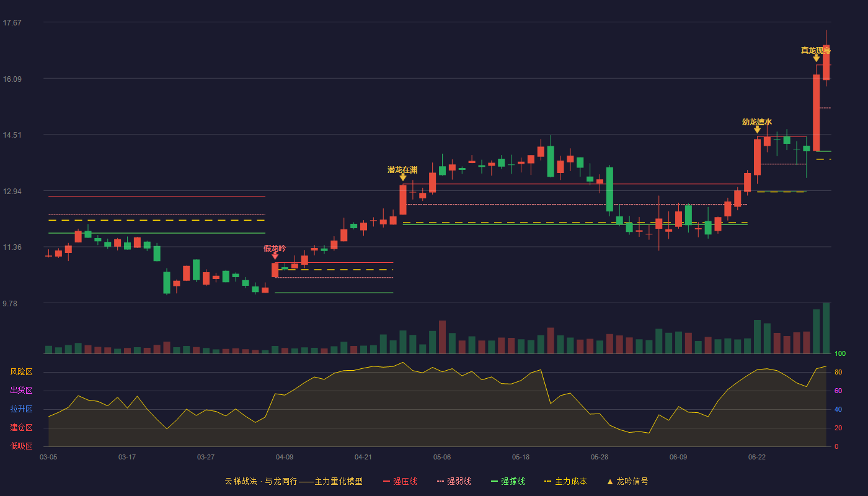This screenshot has height=496, width=868.
Task: Select the 建仓区 zone label
Action: (22, 428)
